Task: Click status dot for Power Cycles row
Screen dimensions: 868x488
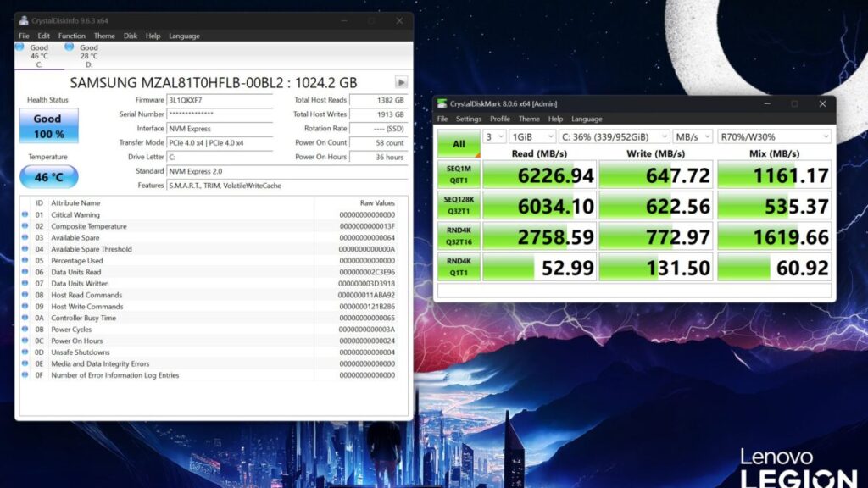Action: click(x=25, y=330)
